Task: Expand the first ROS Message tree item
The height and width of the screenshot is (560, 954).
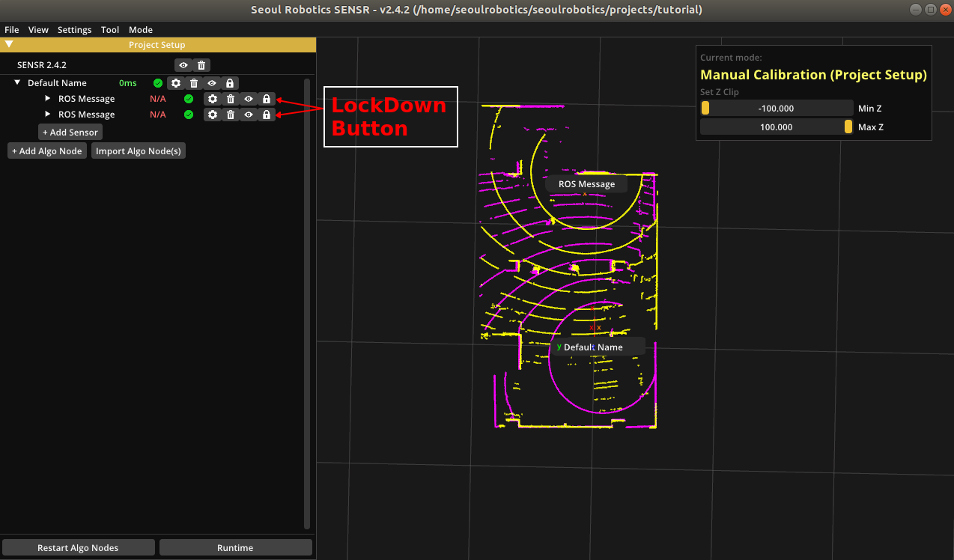Action: 48,98
